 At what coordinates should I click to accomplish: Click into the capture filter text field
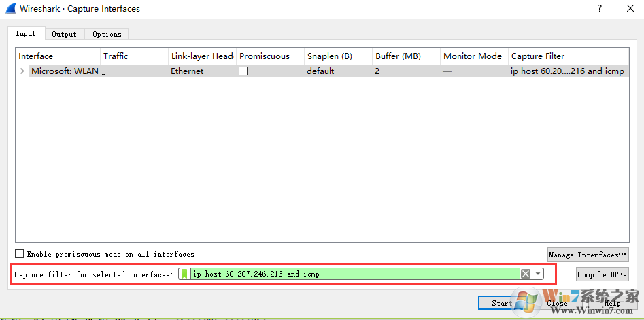click(355, 274)
